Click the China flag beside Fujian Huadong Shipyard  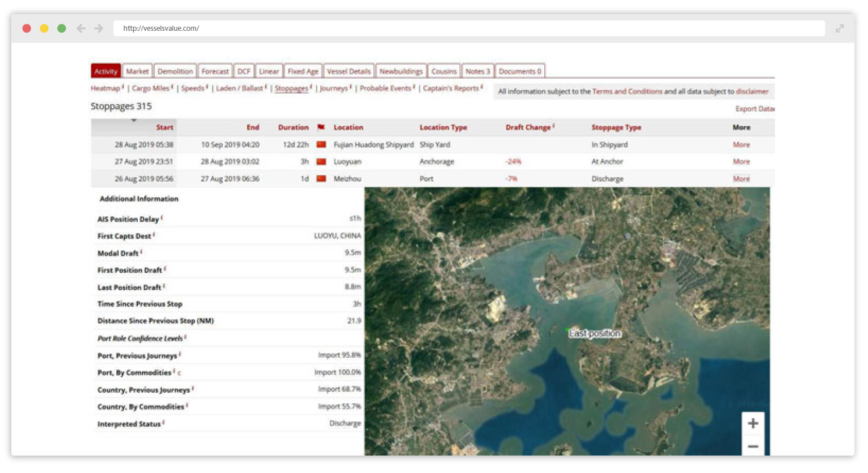point(322,144)
